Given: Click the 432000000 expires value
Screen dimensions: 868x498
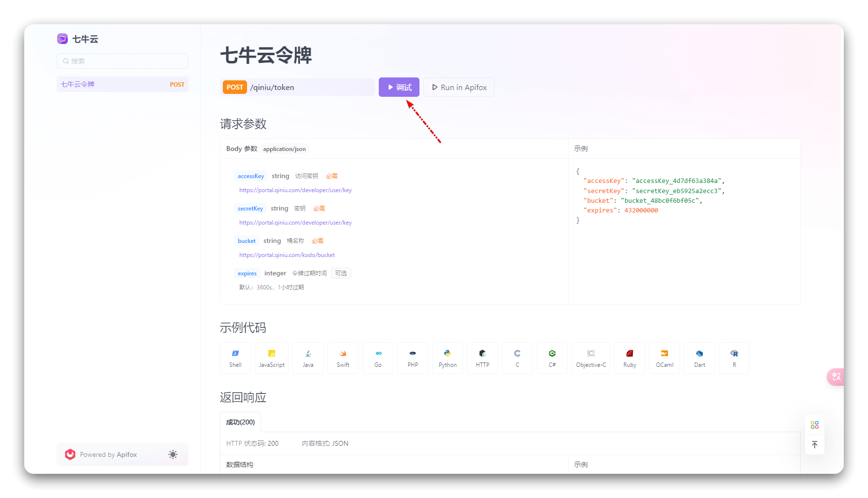Looking at the screenshot, I should click(641, 211).
